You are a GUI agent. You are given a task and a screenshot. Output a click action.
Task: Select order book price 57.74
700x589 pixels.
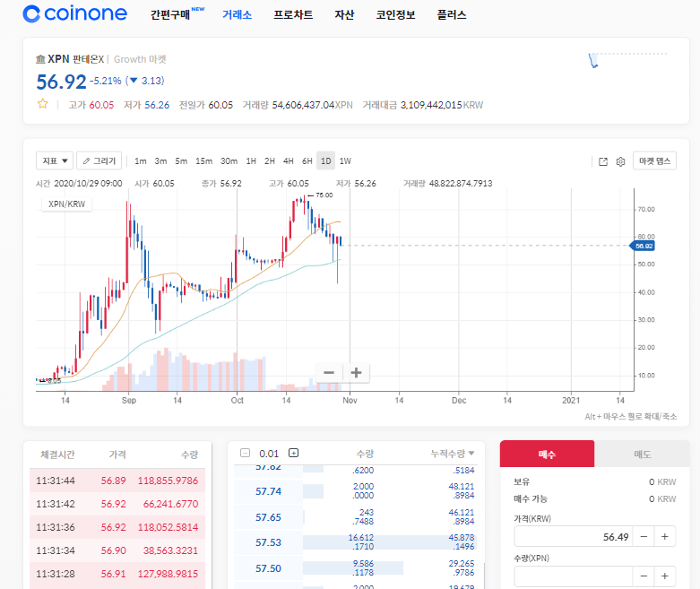click(268, 491)
